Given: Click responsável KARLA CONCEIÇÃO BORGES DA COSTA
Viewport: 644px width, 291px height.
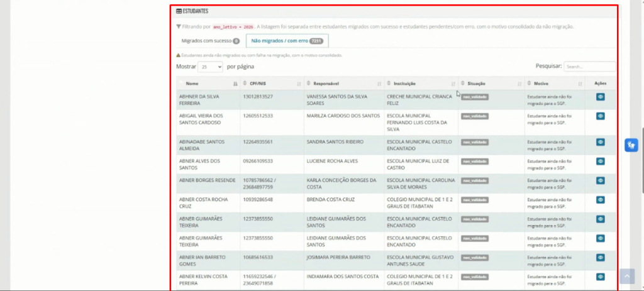Looking at the screenshot, I should tap(341, 184).
